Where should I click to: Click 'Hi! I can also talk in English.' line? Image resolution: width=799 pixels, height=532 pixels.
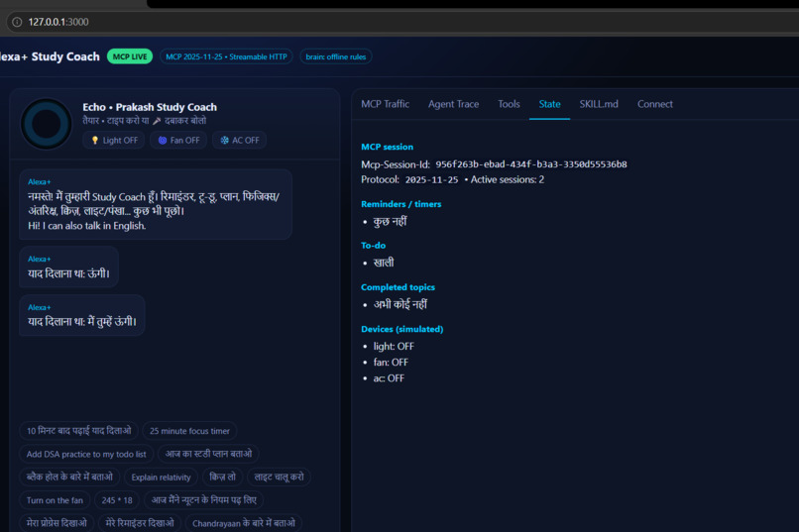pos(86,226)
